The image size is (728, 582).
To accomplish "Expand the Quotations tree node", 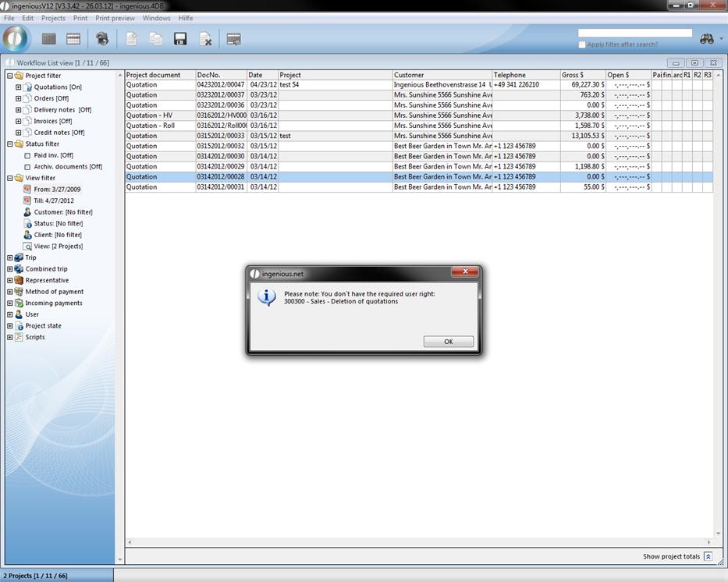I will click(x=18, y=87).
